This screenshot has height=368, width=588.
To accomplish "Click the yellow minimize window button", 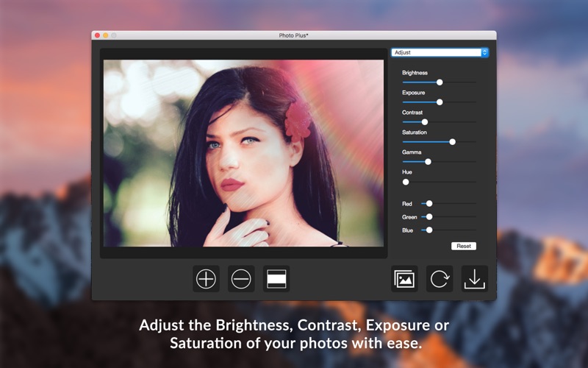I will pos(105,35).
